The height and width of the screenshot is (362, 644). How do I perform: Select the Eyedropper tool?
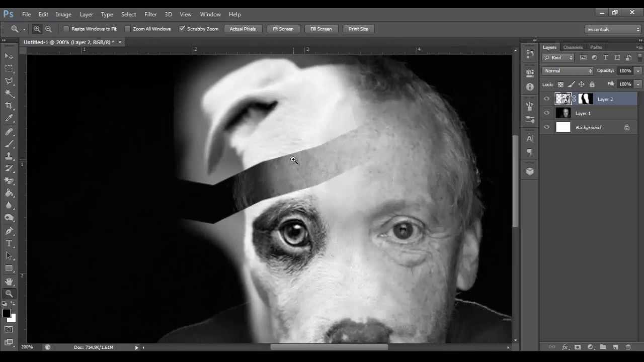pos(9,118)
